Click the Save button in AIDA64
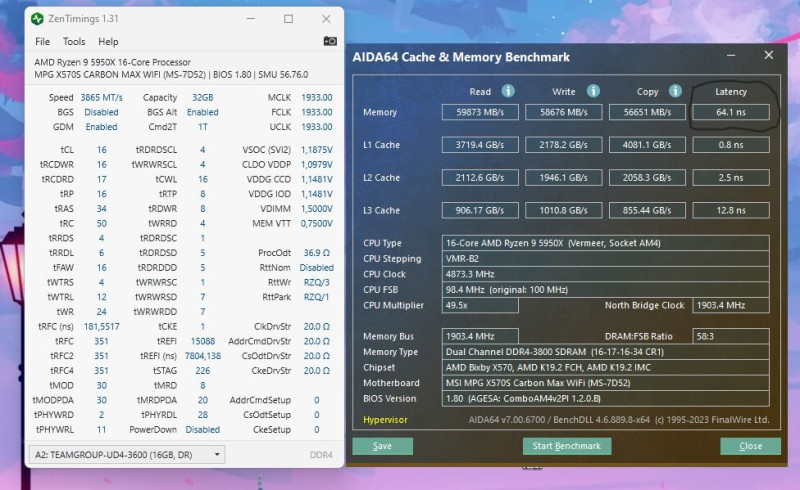 382,446
